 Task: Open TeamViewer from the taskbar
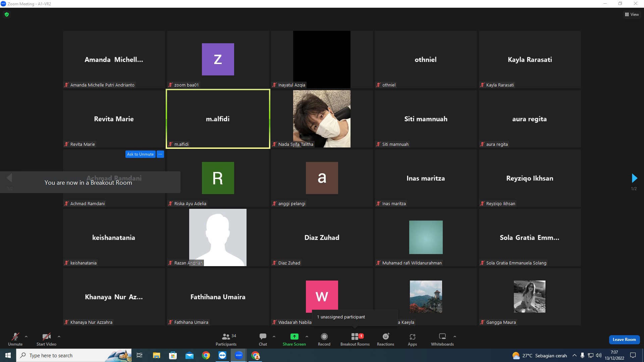point(222,355)
